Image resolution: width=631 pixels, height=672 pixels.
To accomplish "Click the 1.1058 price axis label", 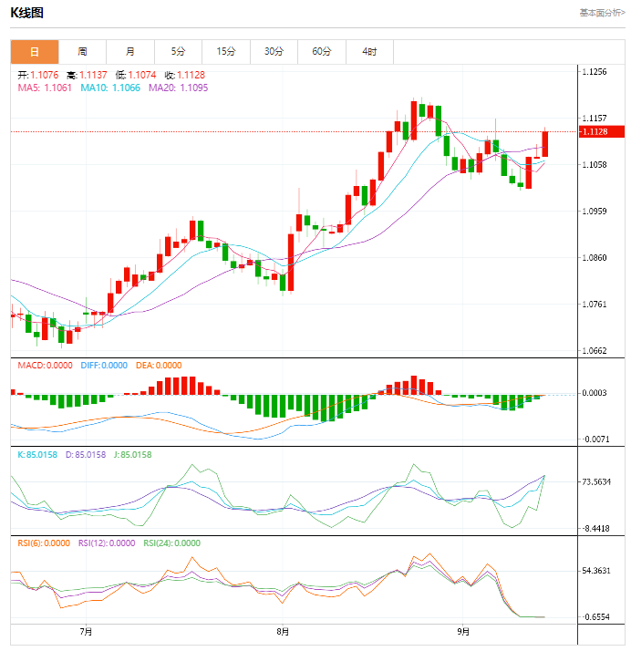I will pyautogui.click(x=595, y=164).
